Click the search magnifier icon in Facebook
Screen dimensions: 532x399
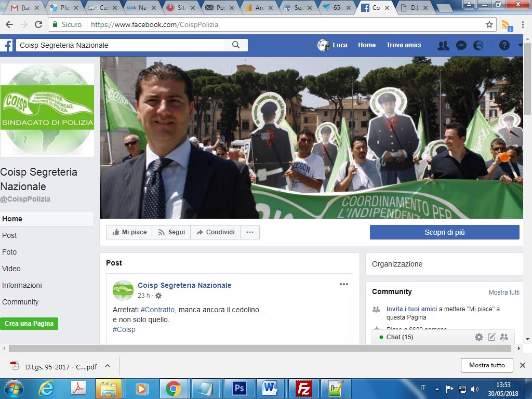[x=236, y=45]
